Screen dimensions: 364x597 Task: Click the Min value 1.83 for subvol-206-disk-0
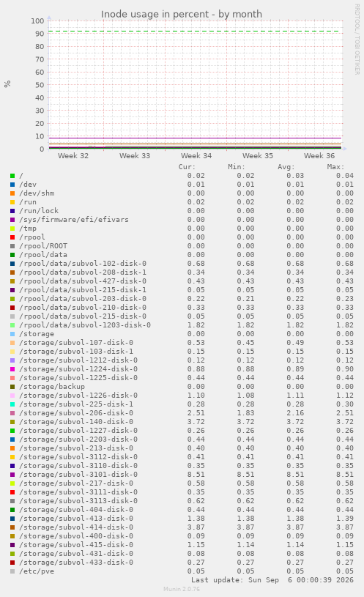[245, 413]
